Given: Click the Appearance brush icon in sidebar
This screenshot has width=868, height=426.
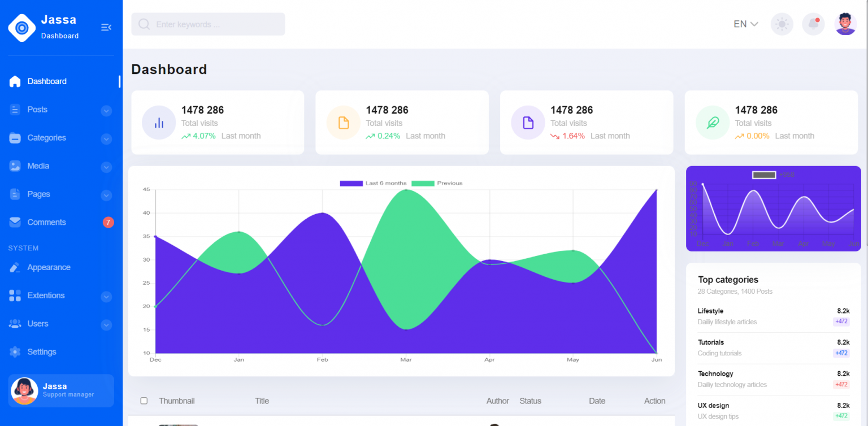Looking at the screenshot, I should [x=15, y=267].
